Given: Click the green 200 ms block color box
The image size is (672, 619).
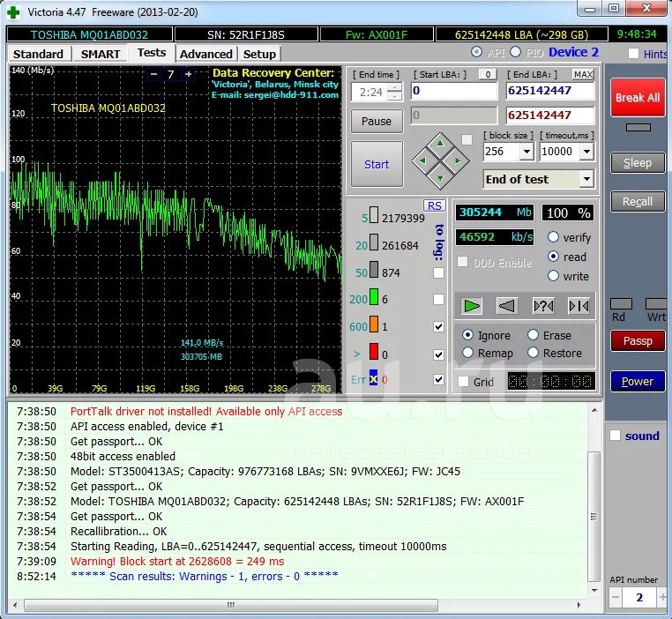Looking at the screenshot, I should [x=374, y=297].
